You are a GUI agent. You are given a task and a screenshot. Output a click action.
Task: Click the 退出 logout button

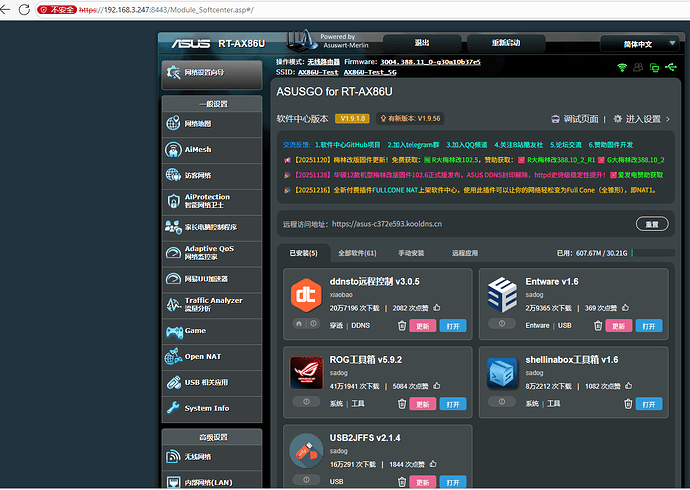tap(422, 43)
